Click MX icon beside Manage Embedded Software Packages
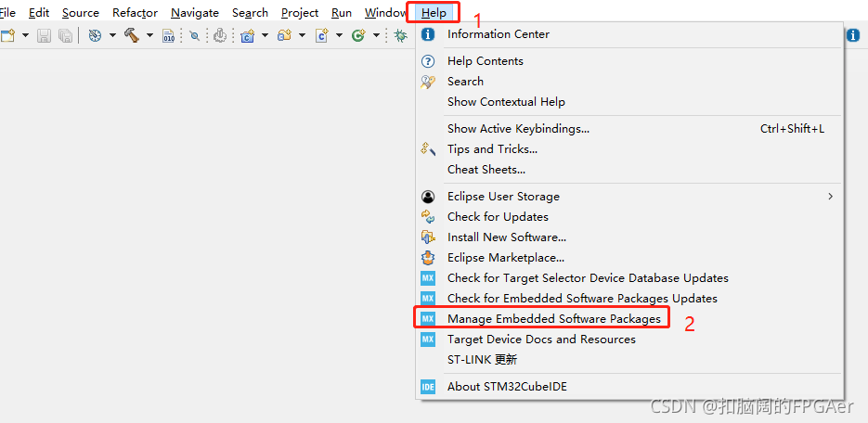Screen dimensions: 868x423 pyautogui.click(x=428, y=319)
